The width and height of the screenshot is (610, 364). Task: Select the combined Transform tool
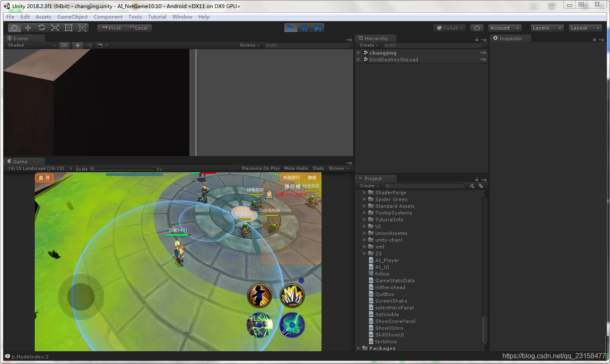(x=83, y=28)
